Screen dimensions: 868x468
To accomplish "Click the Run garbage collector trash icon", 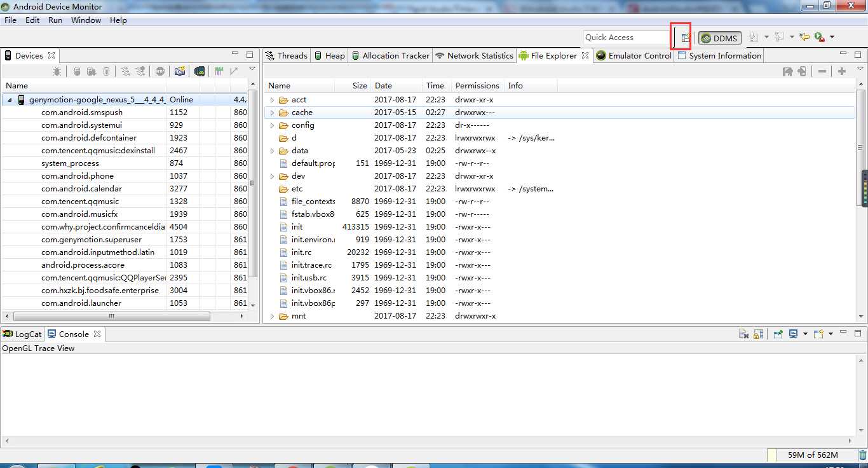I will [x=862, y=455].
